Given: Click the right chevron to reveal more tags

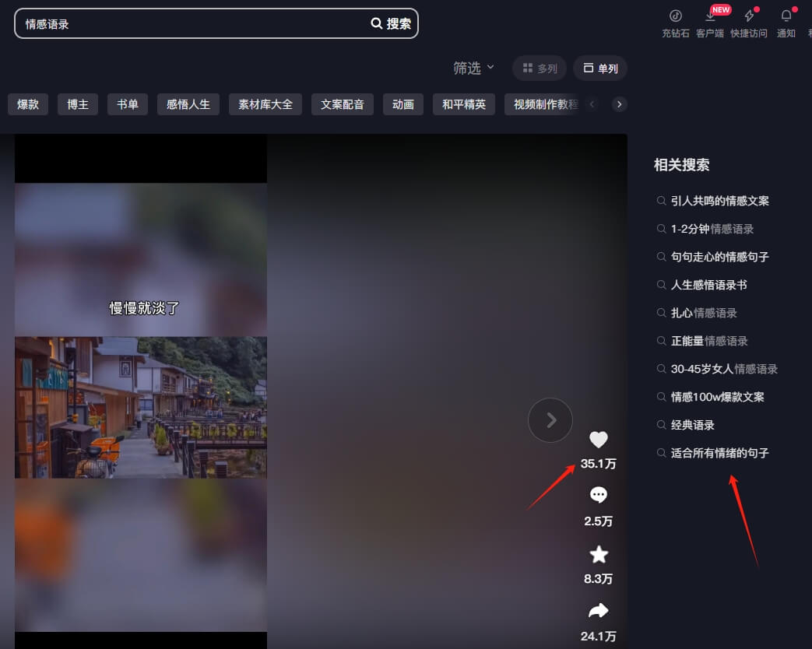Looking at the screenshot, I should tap(619, 103).
